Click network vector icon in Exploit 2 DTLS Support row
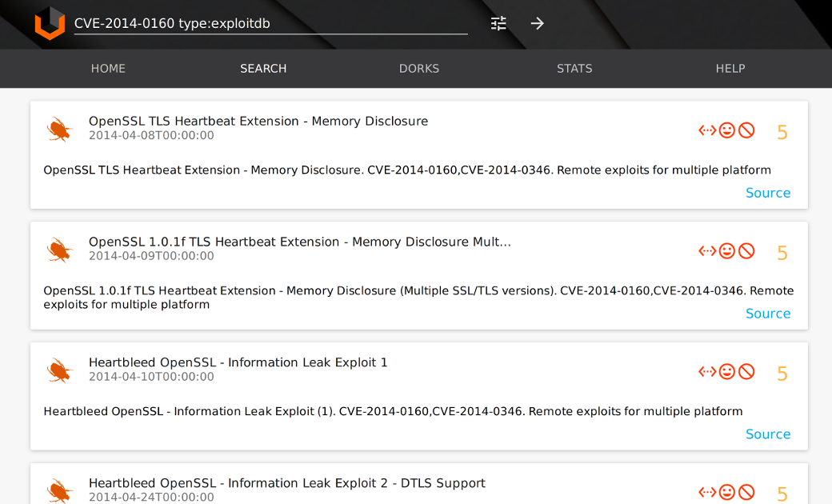The image size is (832, 504). 707,492
